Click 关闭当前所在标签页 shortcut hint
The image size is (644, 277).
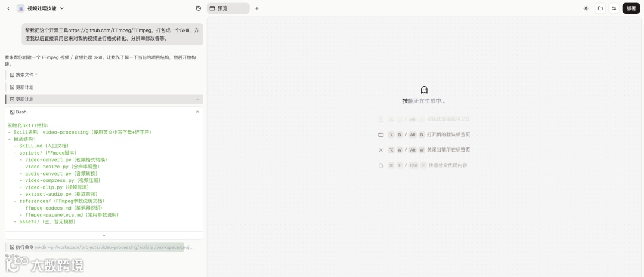pos(448,150)
